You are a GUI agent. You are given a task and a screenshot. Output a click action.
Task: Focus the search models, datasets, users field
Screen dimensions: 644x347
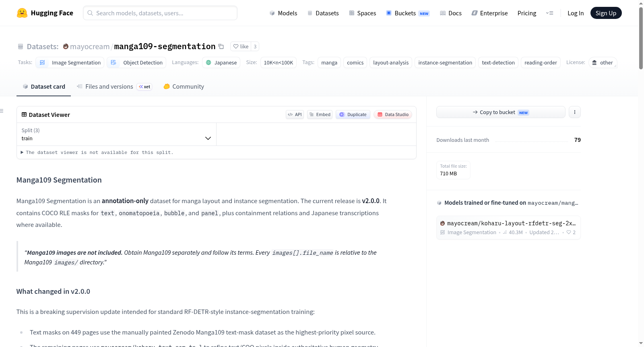tap(160, 13)
